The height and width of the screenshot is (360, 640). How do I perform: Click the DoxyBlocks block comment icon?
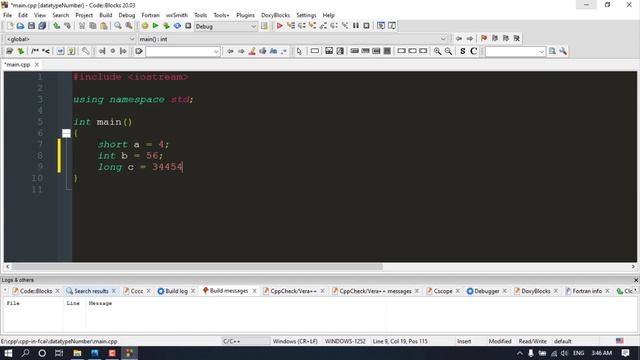35,51
